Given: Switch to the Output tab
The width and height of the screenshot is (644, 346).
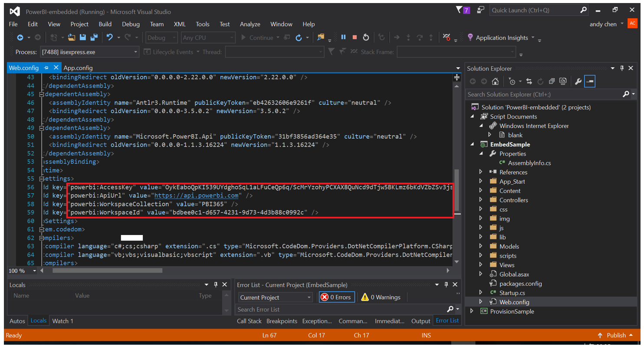Looking at the screenshot, I should pos(421,321).
